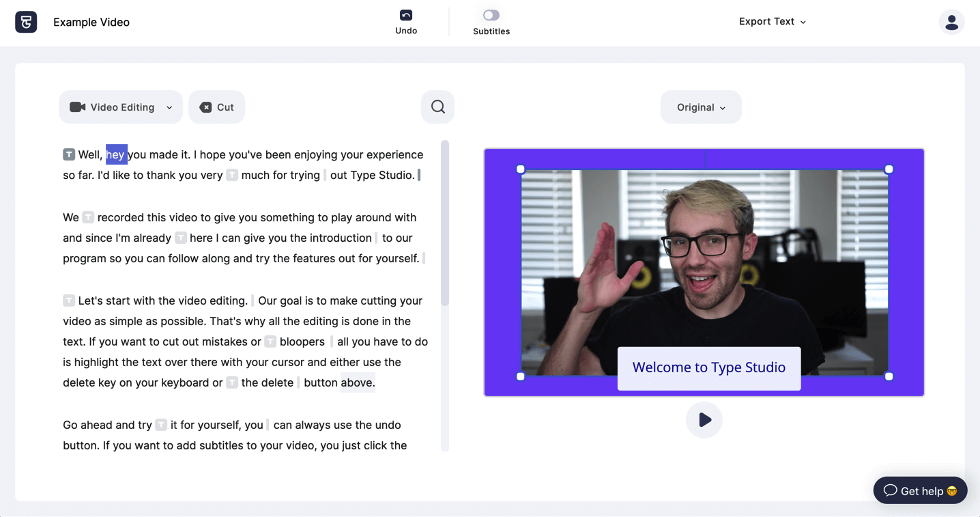Click the transcript scrollbar

point(445,223)
